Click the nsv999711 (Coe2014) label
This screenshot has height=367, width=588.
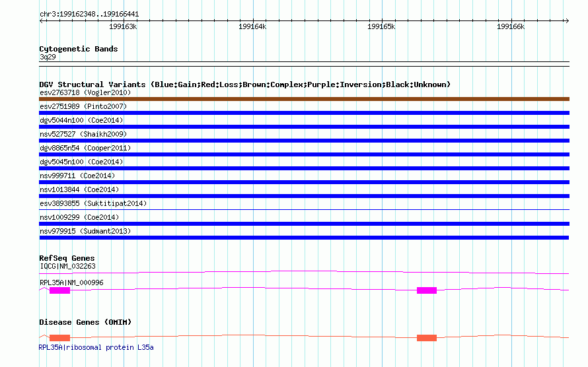77,176
